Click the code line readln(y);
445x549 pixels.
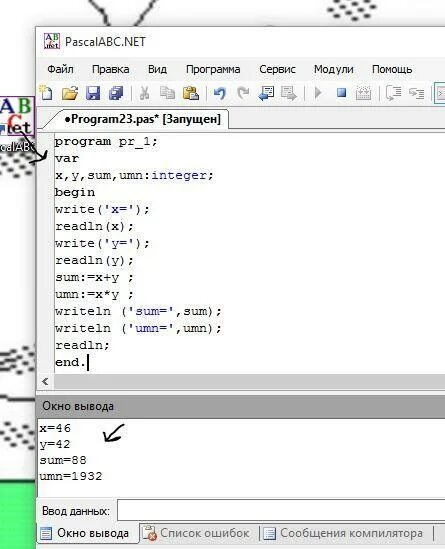[x=94, y=260]
